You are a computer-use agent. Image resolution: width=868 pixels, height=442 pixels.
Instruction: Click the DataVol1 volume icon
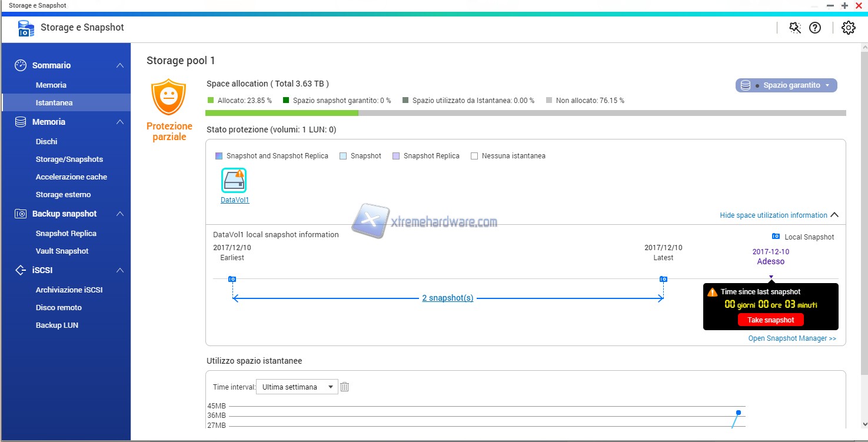(x=234, y=180)
